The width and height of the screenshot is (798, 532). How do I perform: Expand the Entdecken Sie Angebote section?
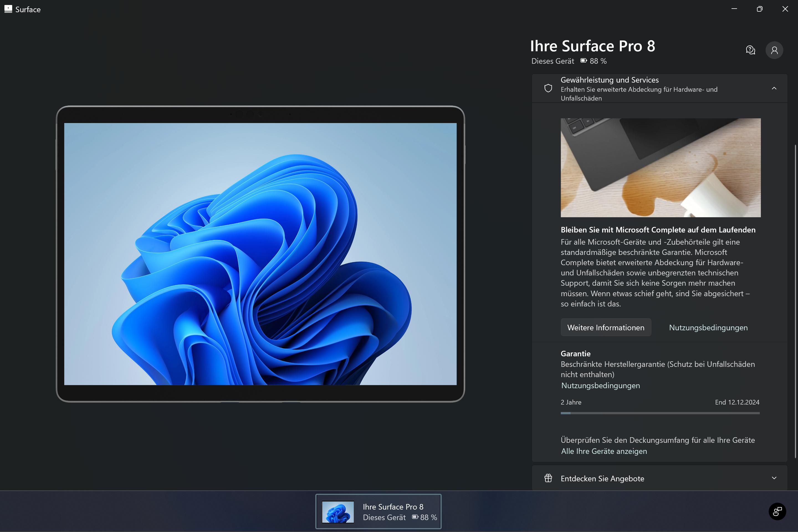tap(774, 478)
